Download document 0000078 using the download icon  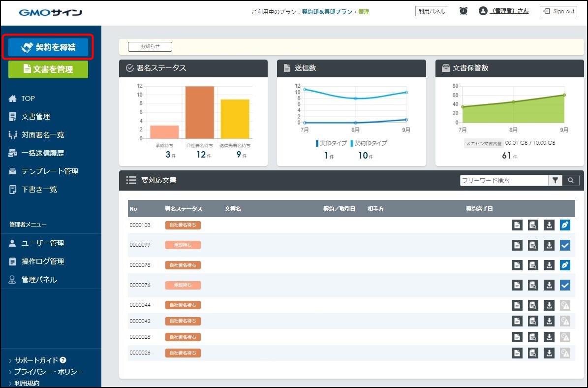(549, 265)
